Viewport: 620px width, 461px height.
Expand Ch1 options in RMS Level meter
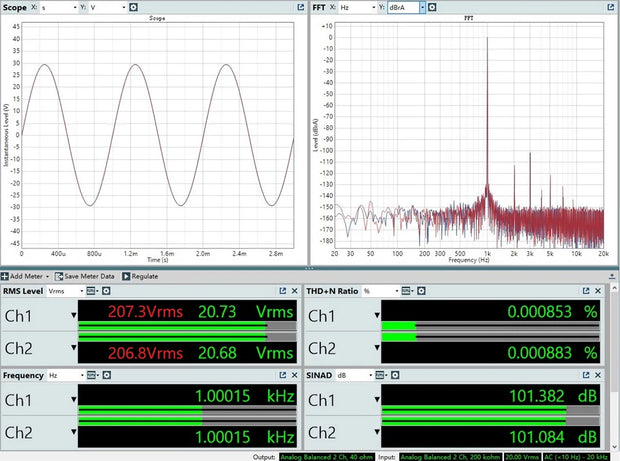tap(72, 316)
